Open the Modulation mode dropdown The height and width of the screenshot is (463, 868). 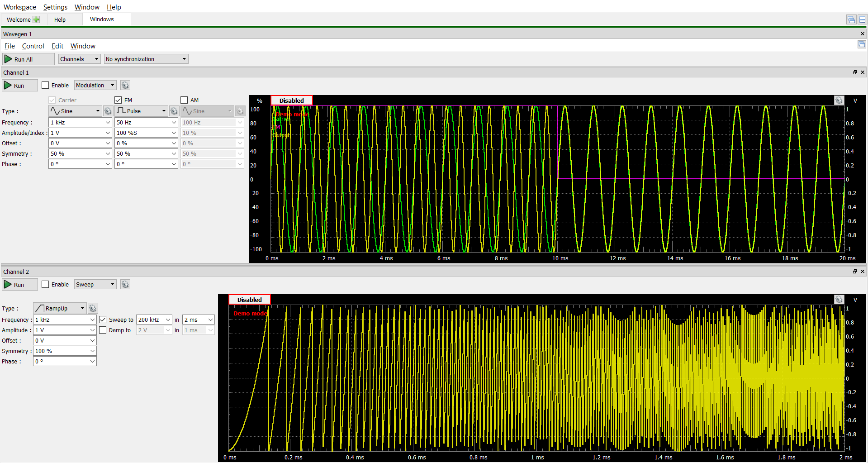pyautogui.click(x=95, y=85)
